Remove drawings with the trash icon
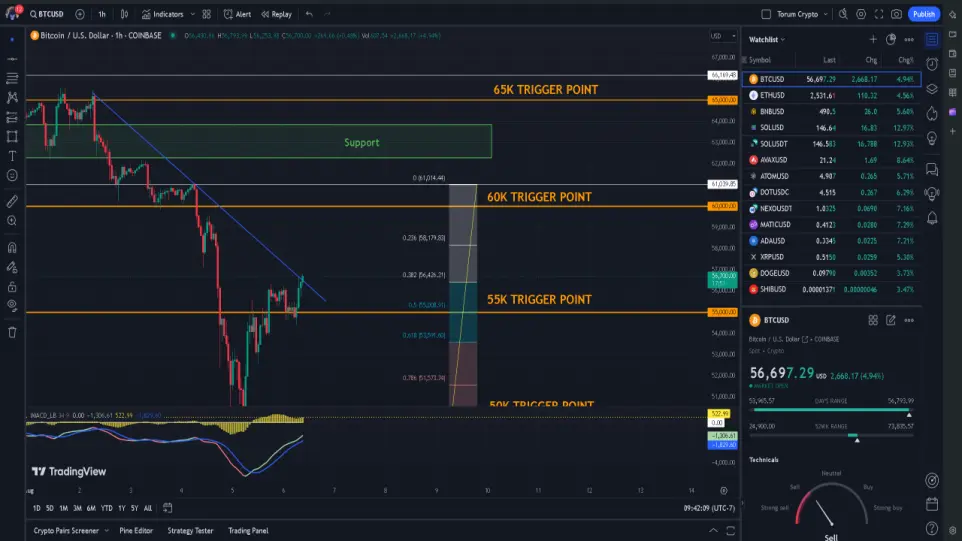 click(x=12, y=332)
